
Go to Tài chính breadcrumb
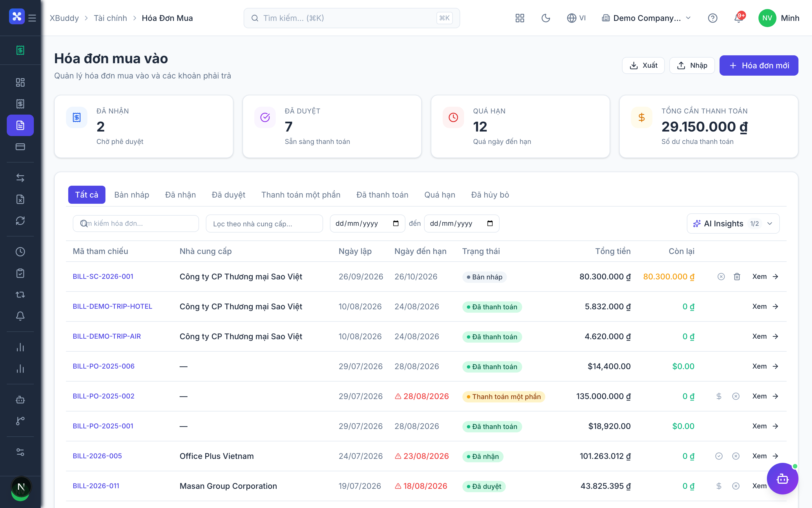tap(111, 18)
